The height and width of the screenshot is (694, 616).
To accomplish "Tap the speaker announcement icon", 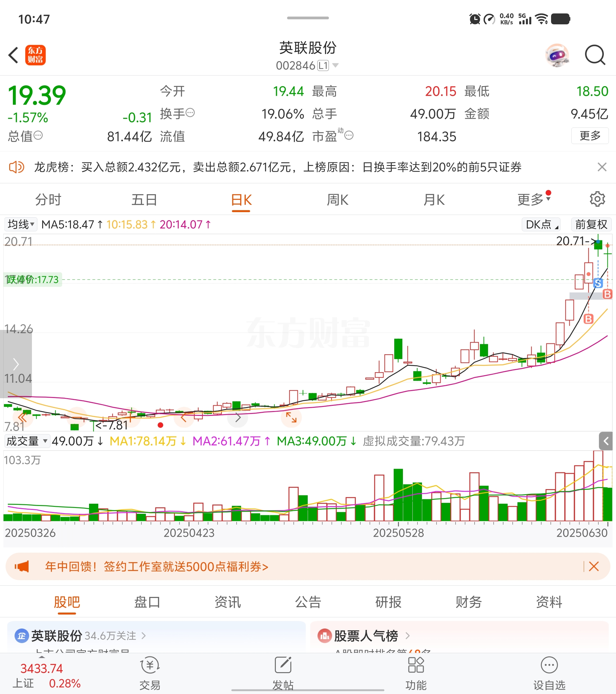I will point(16,167).
